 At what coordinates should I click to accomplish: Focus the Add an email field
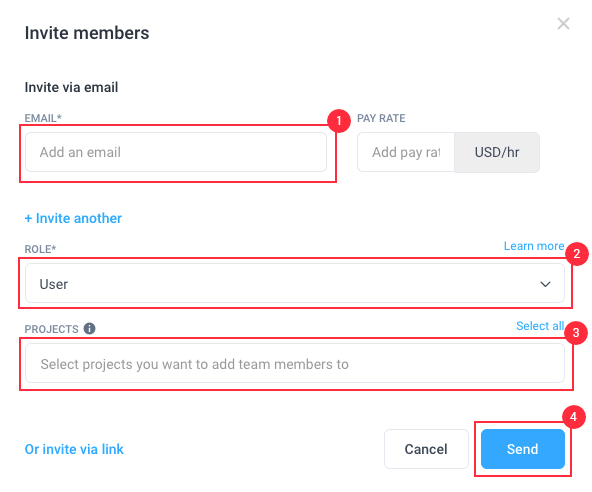click(176, 152)
